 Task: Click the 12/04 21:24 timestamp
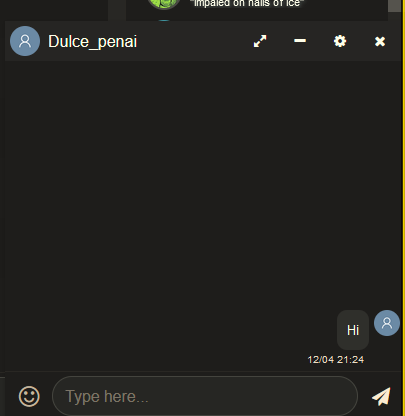[x=336, y=360]
